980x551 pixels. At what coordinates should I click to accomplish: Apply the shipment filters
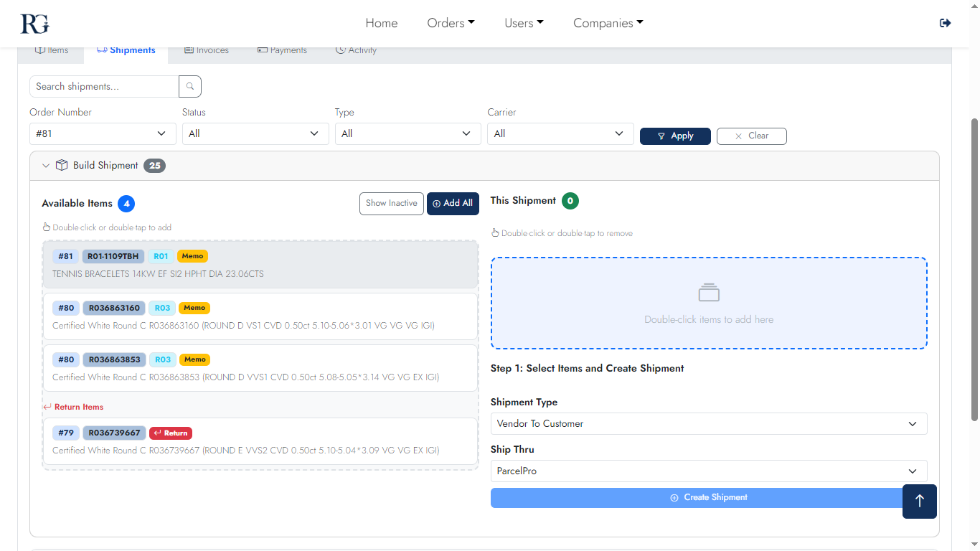[675, 136]
